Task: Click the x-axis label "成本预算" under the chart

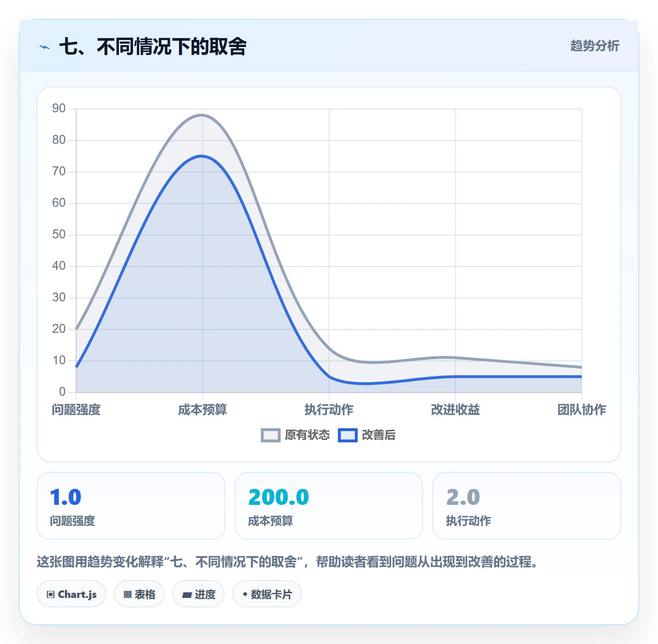Action: click(203, 409)
